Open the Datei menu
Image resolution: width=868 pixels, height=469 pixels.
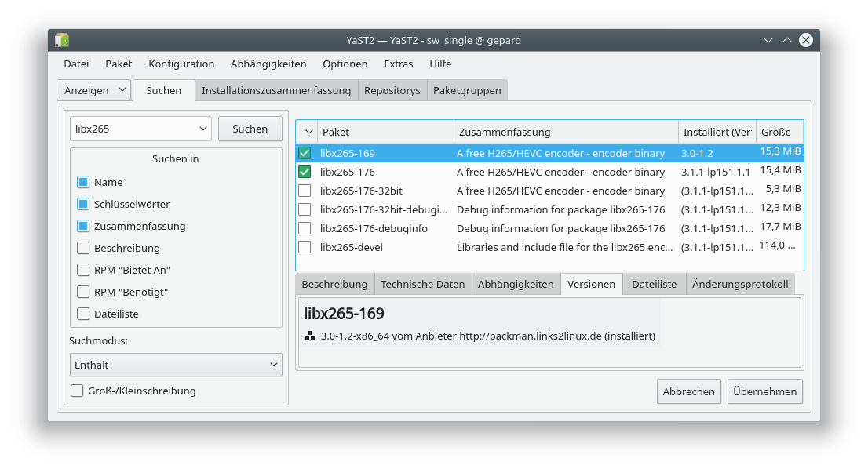(x=76, y=64)
